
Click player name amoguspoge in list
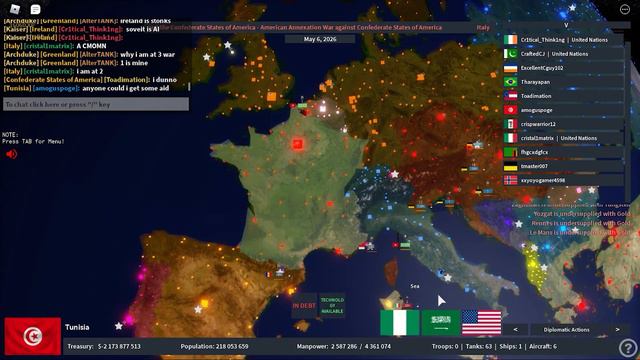pyautogui.click(x=536, y=110)
